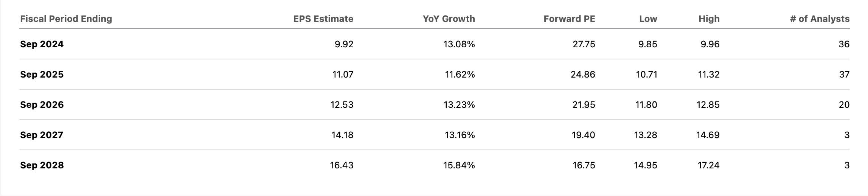868x196 pixels.
Task: Click the 21.95 Forward PE value
Action: click(x=584, y=105)
